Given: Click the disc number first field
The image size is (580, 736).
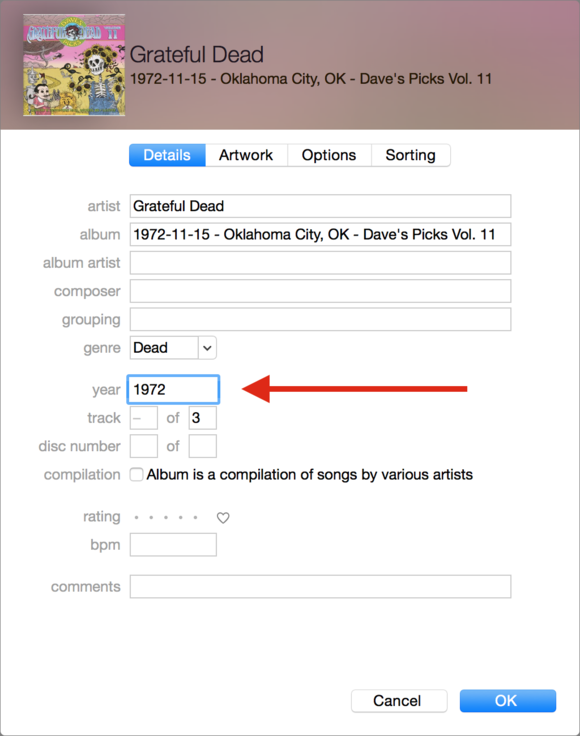Looking at the screenshot, I should click(x=144, y=446).
